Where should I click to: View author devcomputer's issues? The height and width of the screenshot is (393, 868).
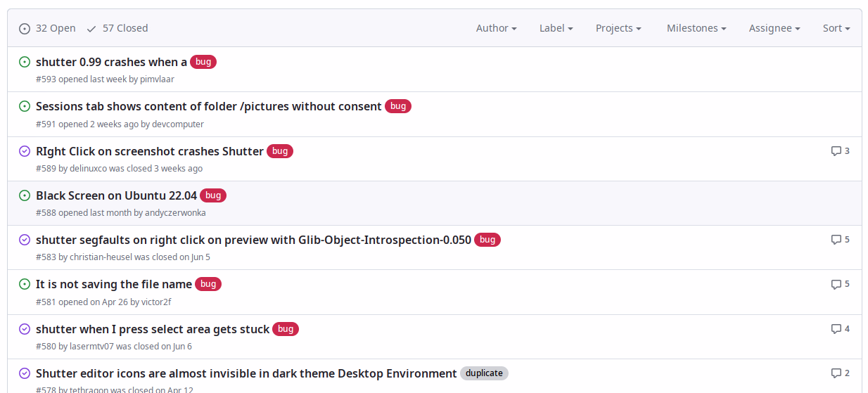pyautogui.click(x=178, y=124)
